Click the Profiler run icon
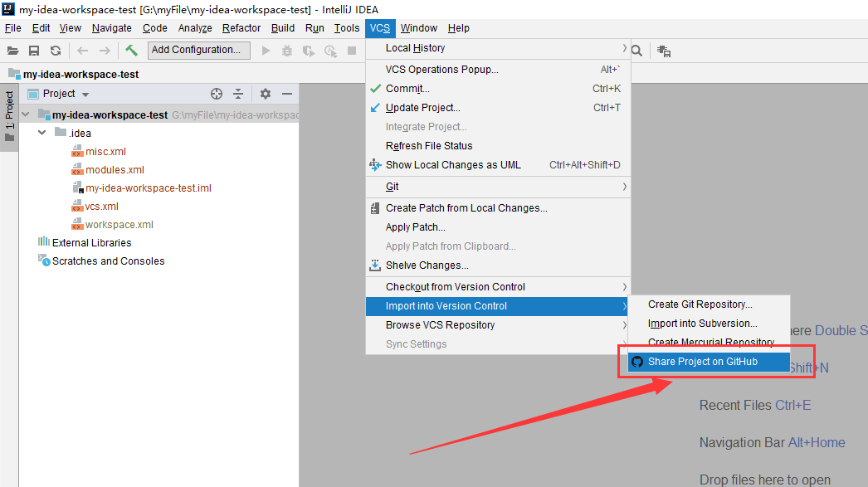868x487 pixels. [x=330, y=51]
